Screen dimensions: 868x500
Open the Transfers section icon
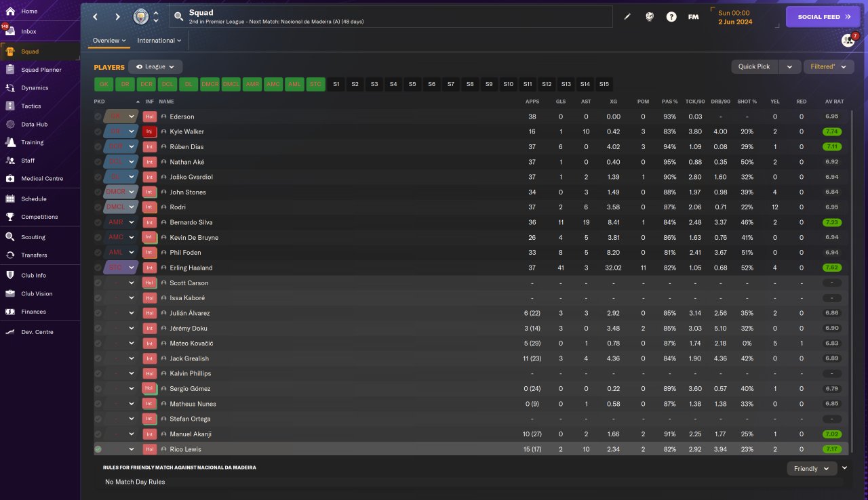click(x=10, y=255)
